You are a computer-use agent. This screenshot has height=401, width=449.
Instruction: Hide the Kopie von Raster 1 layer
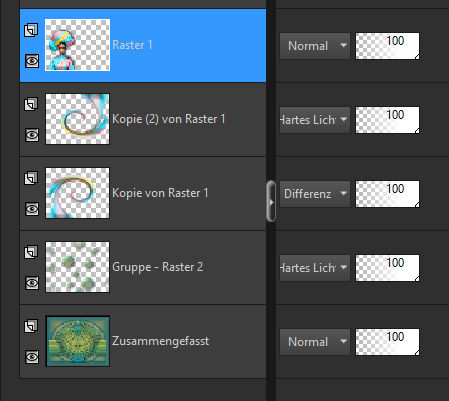[x=32, y=209]
